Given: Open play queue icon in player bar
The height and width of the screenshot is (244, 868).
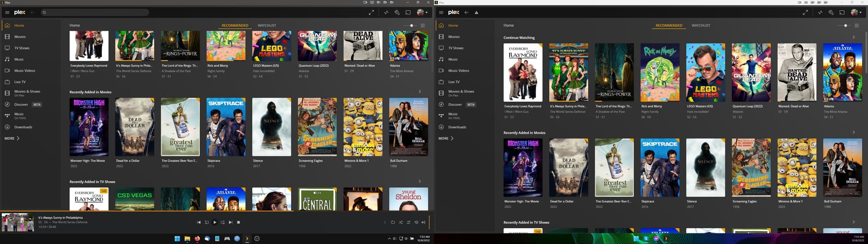Looking at the screenshot, I should [416, 222].
